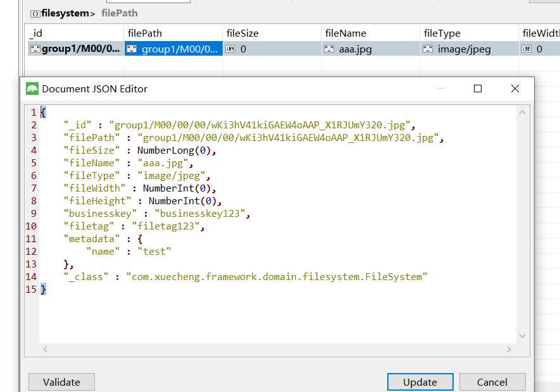560x392 pixels.
Task: Click the string type icon beside aaa.jpg
Action: (x=329, y=49)
